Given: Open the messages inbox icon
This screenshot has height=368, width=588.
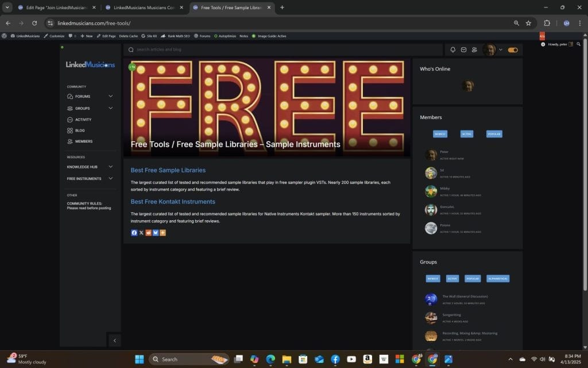Looking at the screenshot, I should coord(463,50).
